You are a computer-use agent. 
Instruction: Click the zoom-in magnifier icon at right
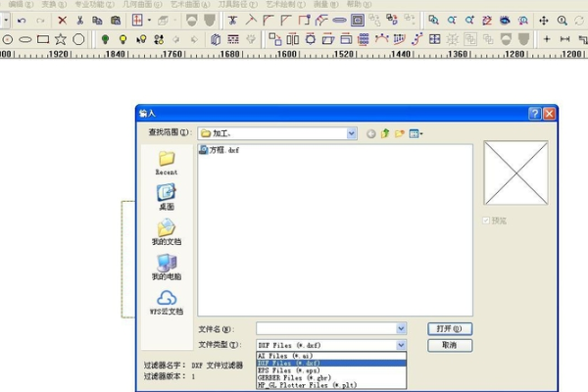[563, 21]
